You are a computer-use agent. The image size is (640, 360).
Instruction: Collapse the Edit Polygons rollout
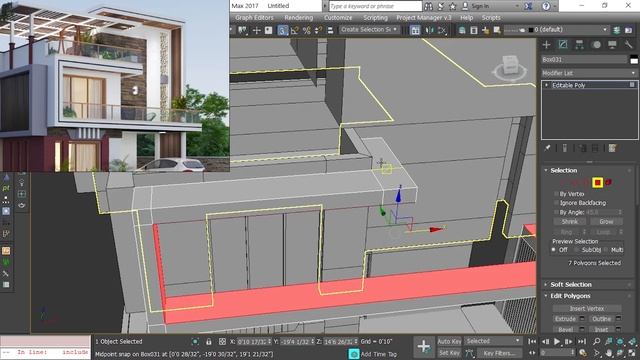[546, 296]
